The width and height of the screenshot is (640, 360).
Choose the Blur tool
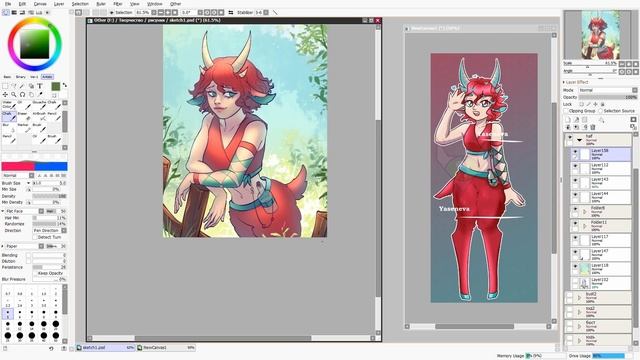(9, 127)
